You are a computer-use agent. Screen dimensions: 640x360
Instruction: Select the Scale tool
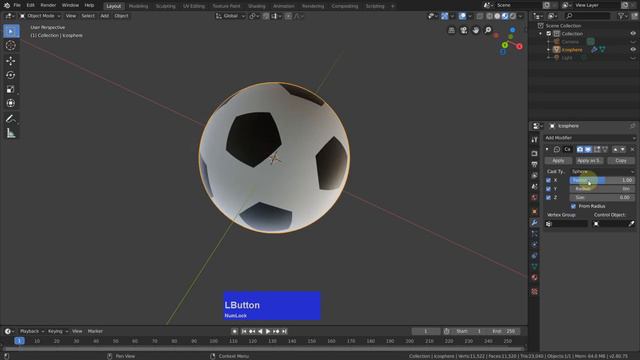coord(11,89)
